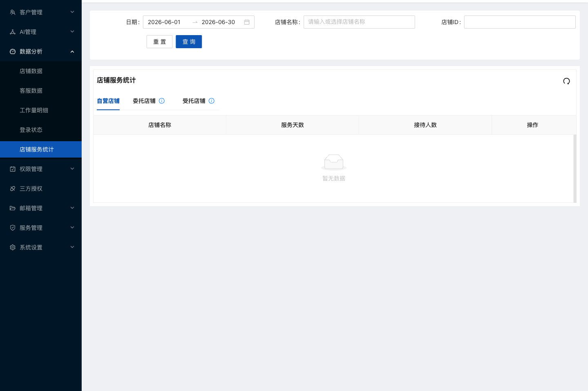Viewport: 588px width, 391px height.
Task: Click the 权限管理 sidebar icon
Action: click(x=13, y=169)
